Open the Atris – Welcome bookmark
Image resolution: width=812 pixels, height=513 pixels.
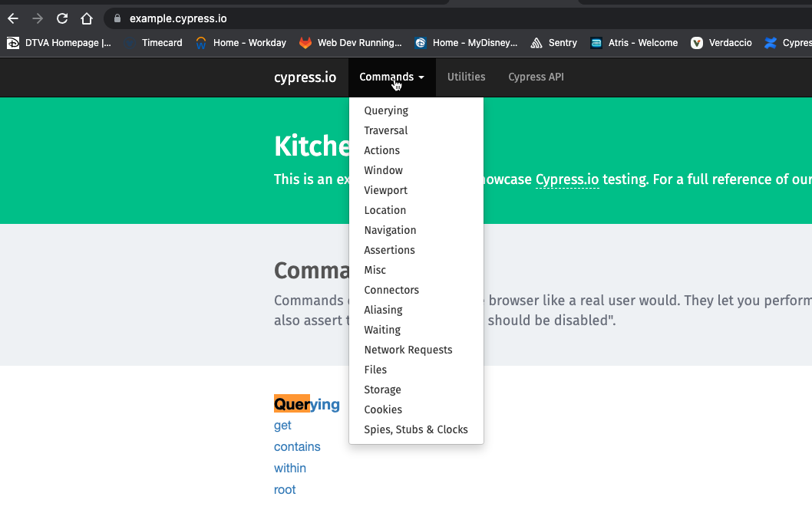[x=596, y=43]
